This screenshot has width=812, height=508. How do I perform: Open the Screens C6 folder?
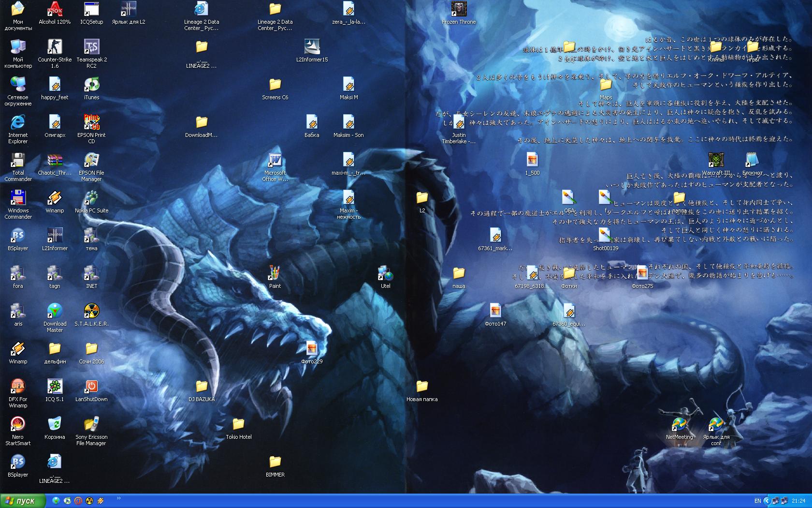tap(275, 89)
